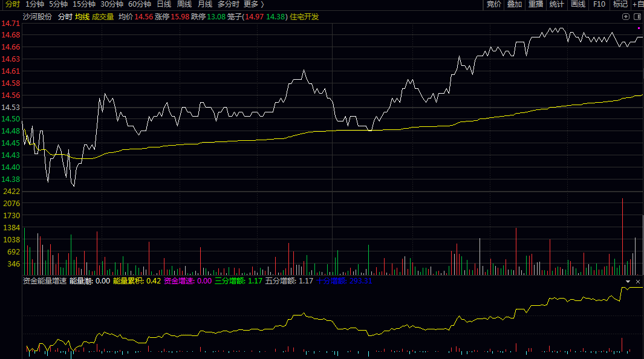Close the 资金能量增速 indicator panel
The width and height of the screenshot is (644, 359).
[x=637, y=281]
